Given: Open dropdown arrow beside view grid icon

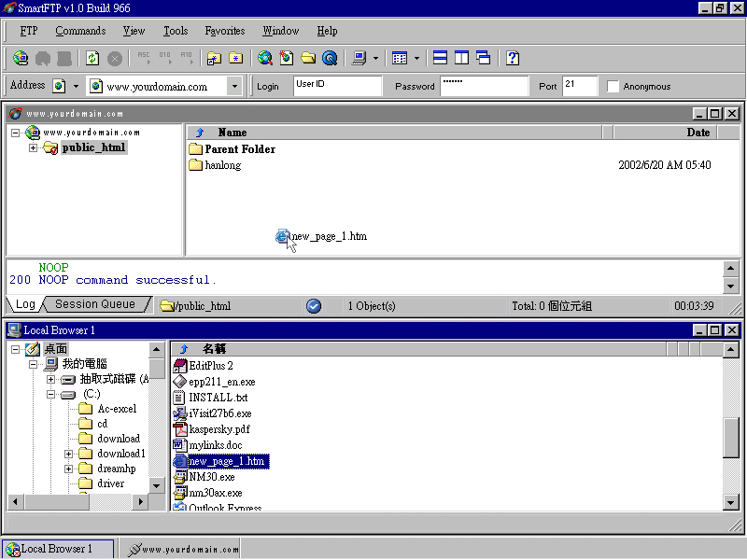Looking at the screenshot, I should coord(416,59).
